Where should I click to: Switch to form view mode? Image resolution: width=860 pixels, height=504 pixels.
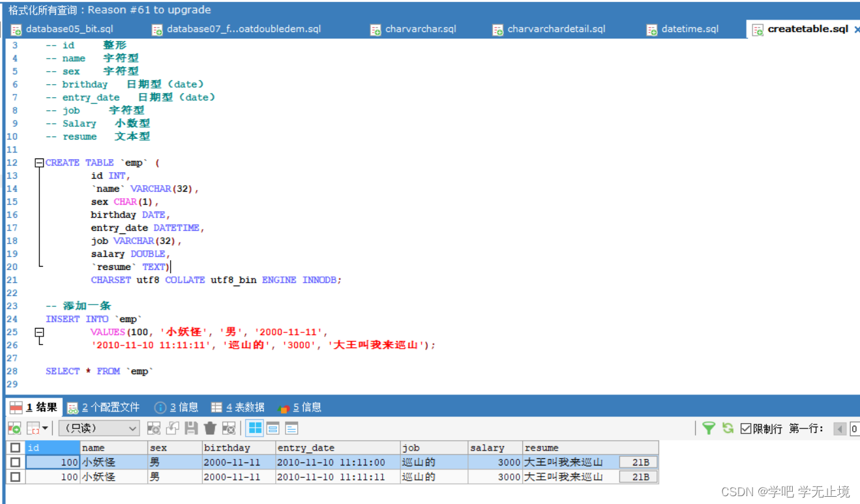273,428
